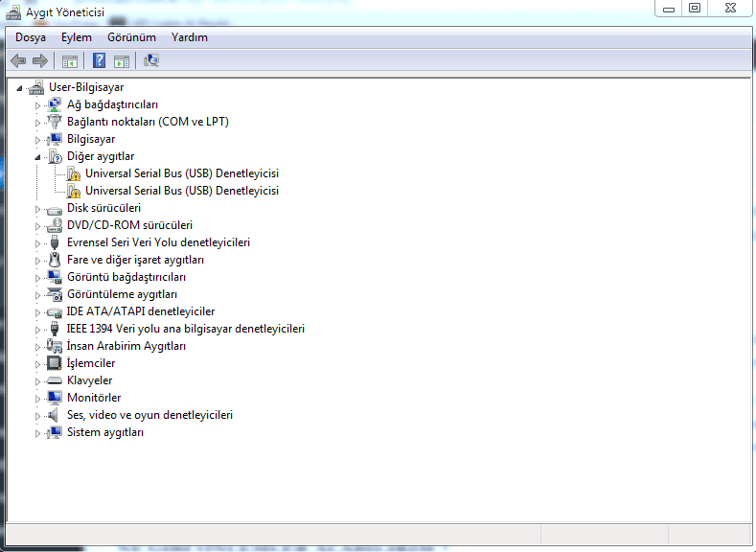Select second Universal Serial Bus (USB) Denetleyicisi
This screenshot has width=756, height=552.
[182, 191]
